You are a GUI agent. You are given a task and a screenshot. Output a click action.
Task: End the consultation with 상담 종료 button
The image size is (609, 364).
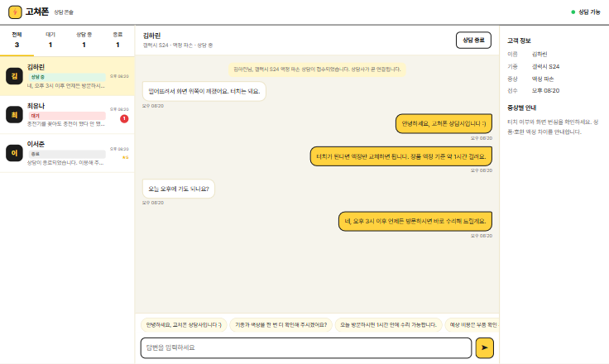[473, 40]
